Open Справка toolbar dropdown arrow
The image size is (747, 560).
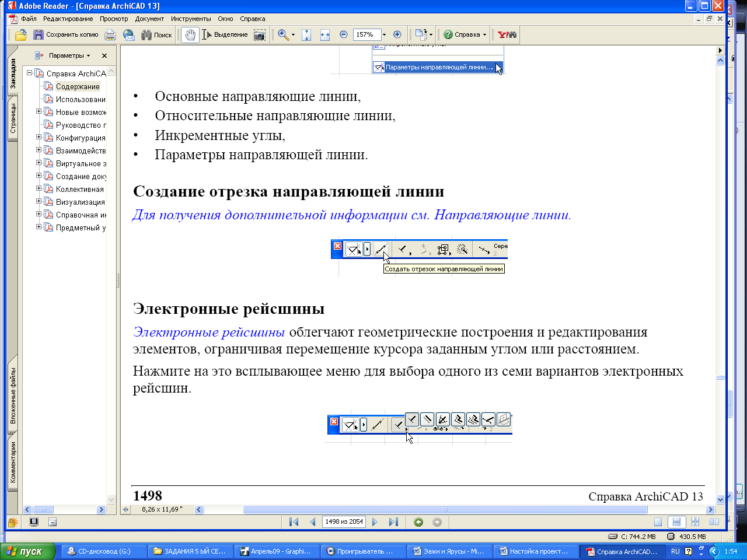click(x=484, y=35)
